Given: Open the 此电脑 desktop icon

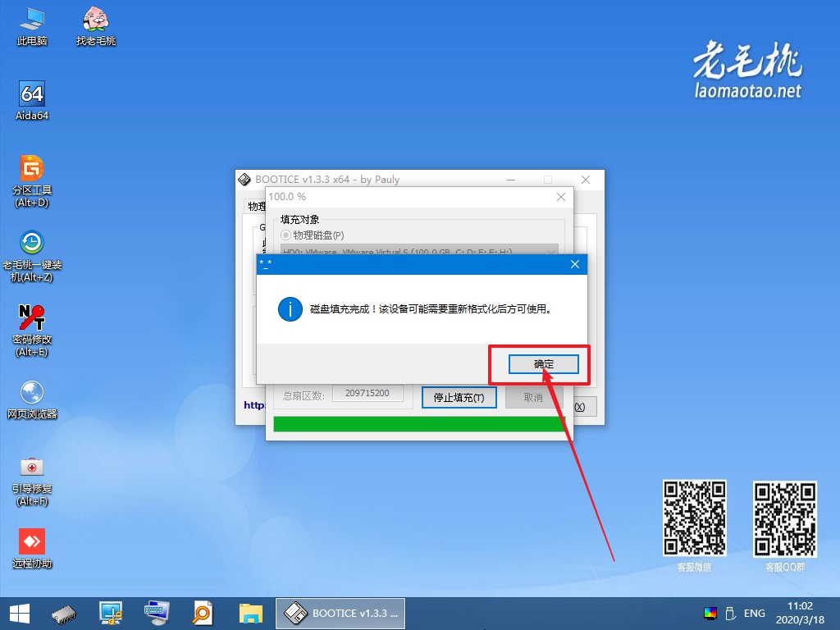Looking at the screenshot, I should coord(32,27).
